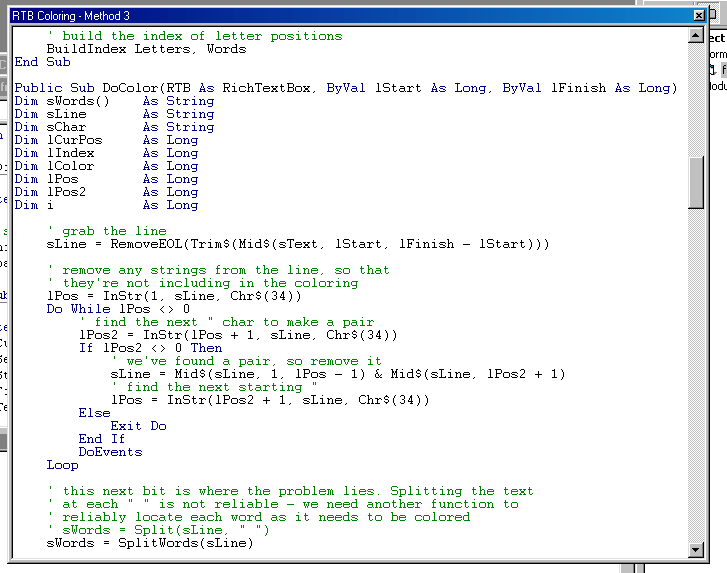Image resolution: width=727 pixels, height=573 pixels.
Task: Click the Loop keyword
Action: tap(62, 465)
